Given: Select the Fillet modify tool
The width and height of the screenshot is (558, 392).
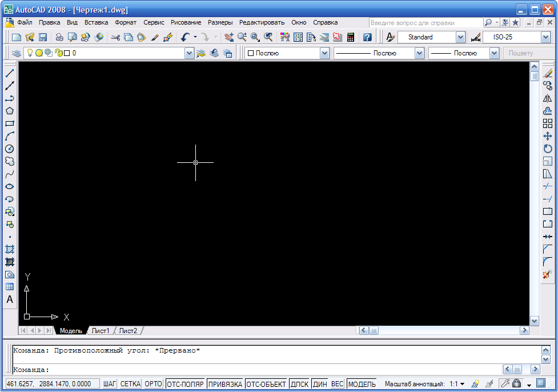Looking at the screenshot, I should 548,262.
